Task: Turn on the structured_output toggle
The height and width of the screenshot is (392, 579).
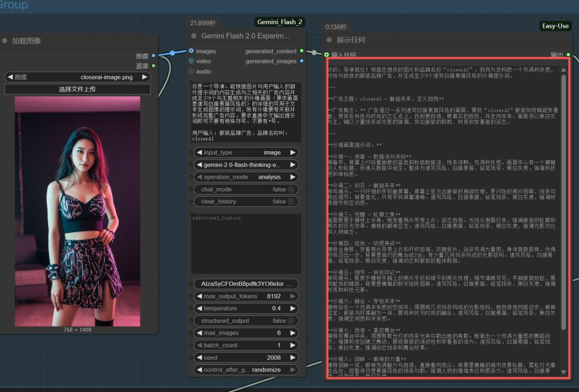Action: [291, 321]
